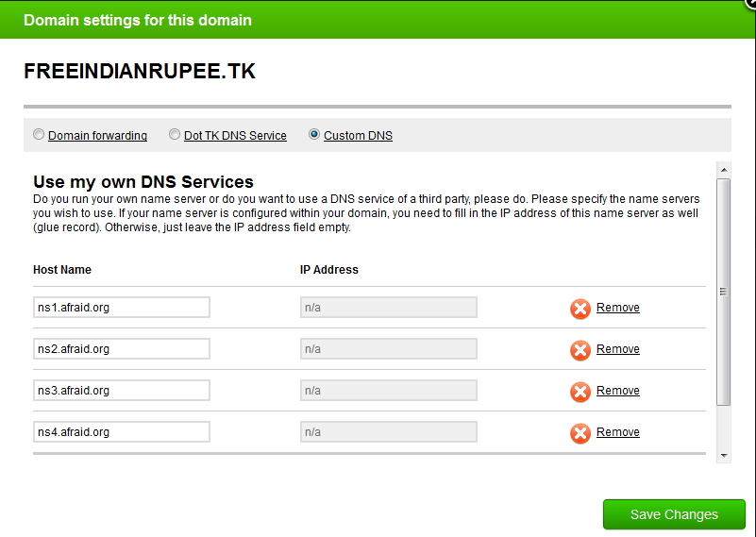Image resolution: width=756 pixels, height=537 pixels.
Task: Click the red X icon for ns4.afraid.org
Action: click(x=580, y=433)
